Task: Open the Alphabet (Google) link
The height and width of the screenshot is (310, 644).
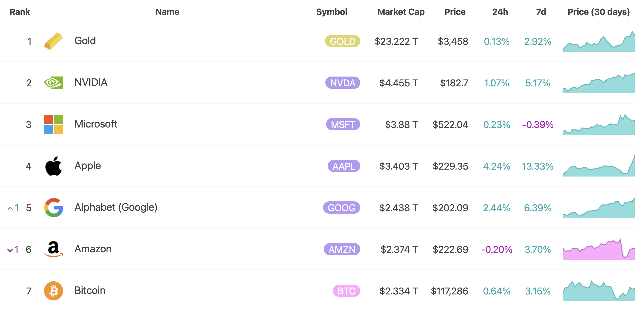Action: (x=116, y=207)
